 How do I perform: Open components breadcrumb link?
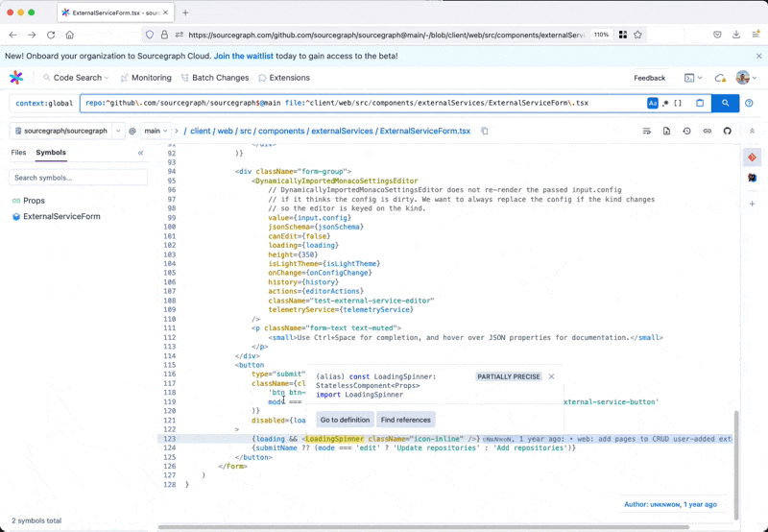[x=281, y=131]
